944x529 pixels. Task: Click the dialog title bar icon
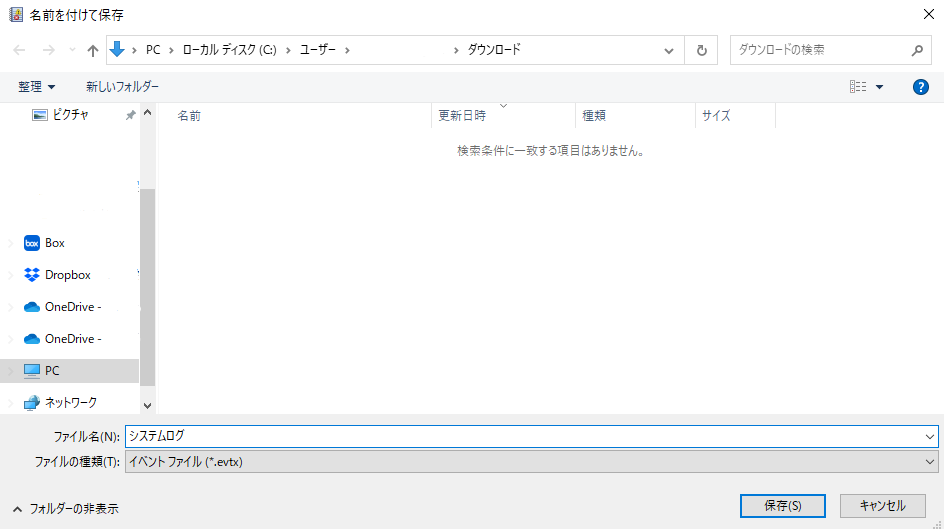pos(16,14)
